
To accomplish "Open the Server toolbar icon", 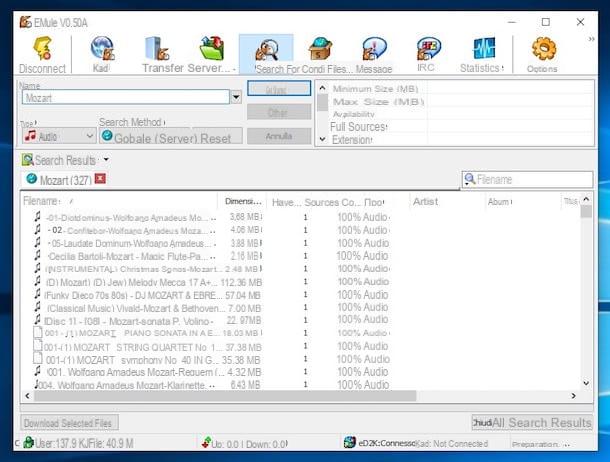I will (212, 48).
